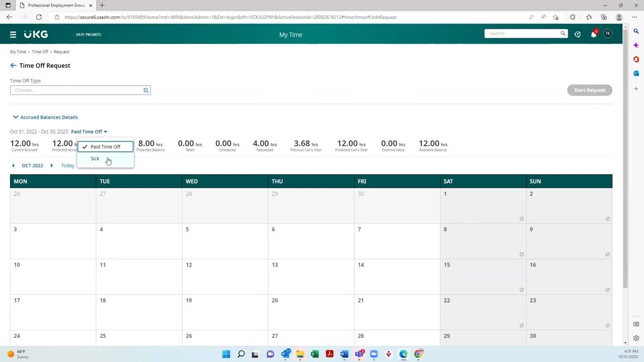
Task: Open the notifications bell
Action: pyautogui.click(x=594, y=34)
